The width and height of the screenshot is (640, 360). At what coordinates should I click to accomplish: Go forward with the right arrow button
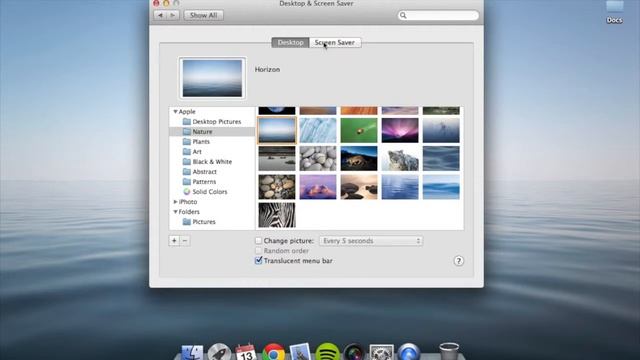pos(173,15)
